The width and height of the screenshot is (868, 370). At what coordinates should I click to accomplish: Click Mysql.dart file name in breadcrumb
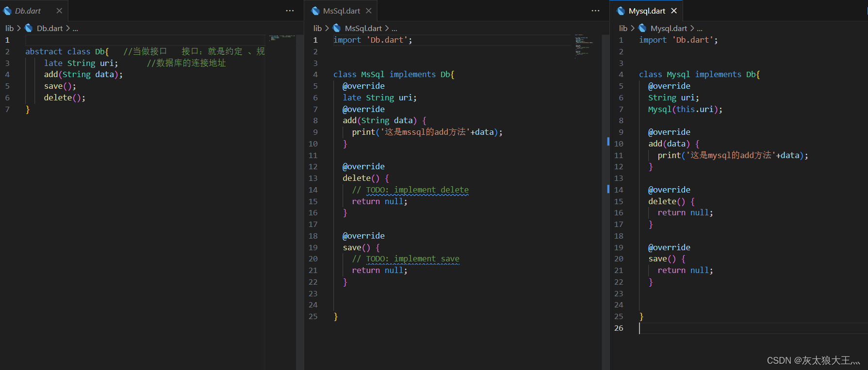pyautogui.click(x=669, y=28)
